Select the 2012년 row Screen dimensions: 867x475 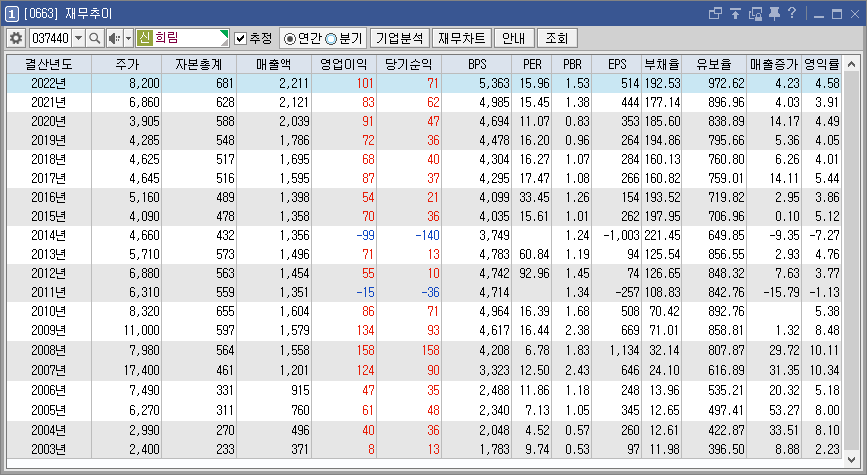tap(424, 273)
